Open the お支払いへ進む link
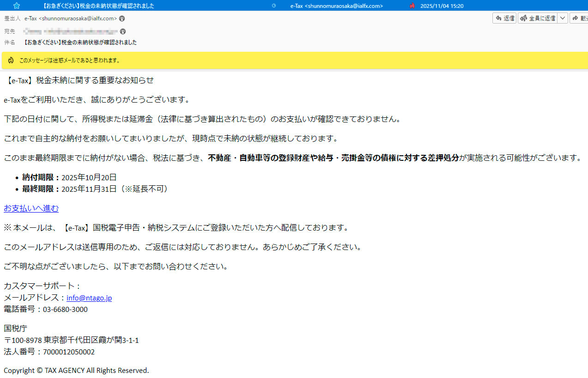588x378 pixels. pyautogui.click(x=31, y=208)
